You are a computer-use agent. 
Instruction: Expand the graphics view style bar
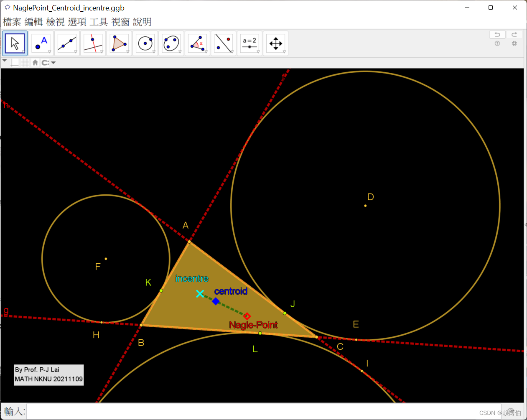point(5,61)
